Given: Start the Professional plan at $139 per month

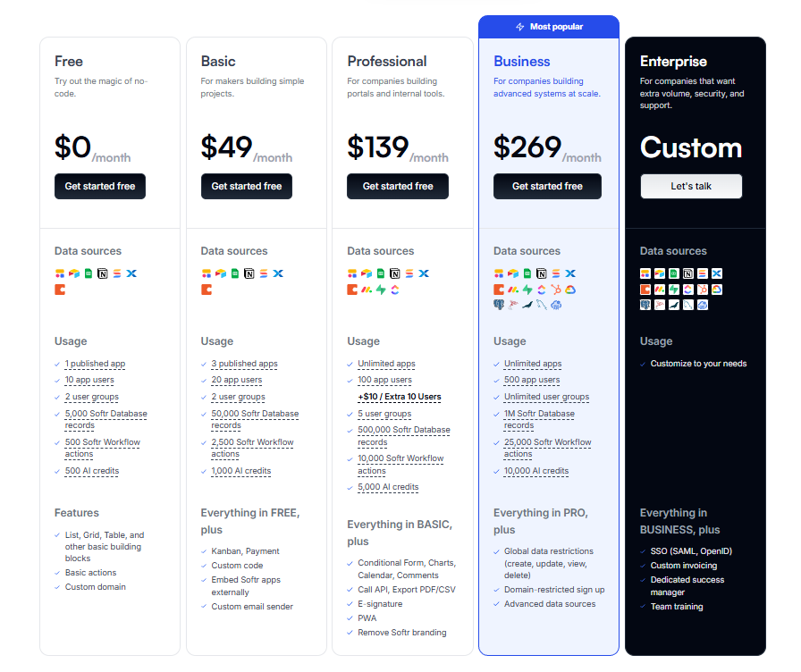Looking at the screenshot, I should 398,186.
